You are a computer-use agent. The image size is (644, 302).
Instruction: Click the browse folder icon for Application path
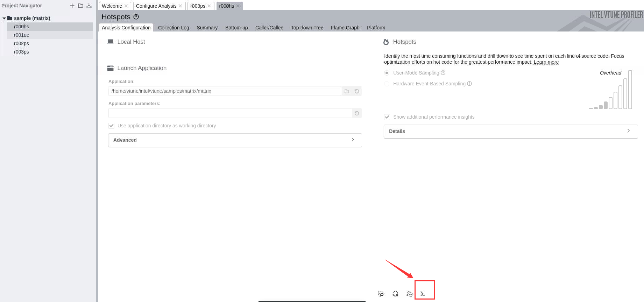(x=347, y=91)
